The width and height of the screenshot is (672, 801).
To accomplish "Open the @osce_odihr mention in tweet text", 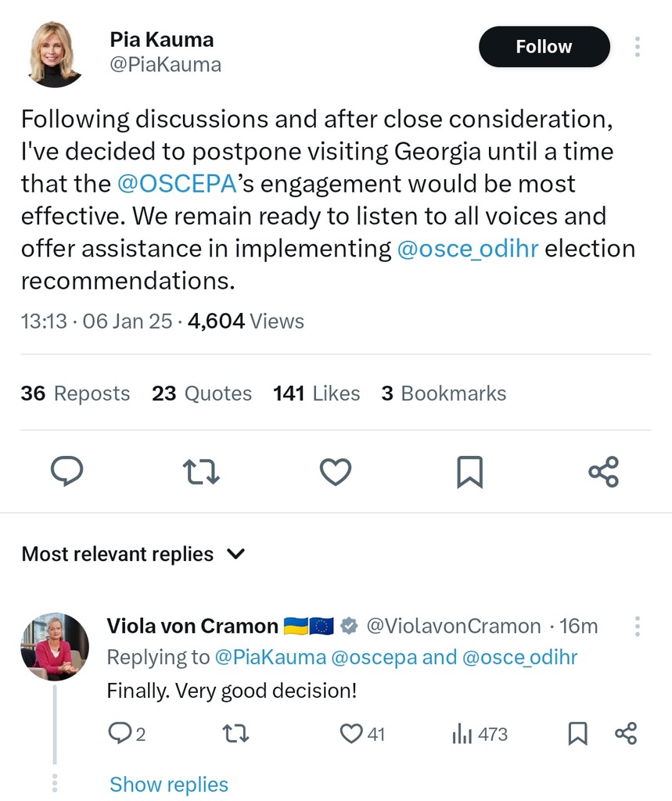I will point(468,249).
